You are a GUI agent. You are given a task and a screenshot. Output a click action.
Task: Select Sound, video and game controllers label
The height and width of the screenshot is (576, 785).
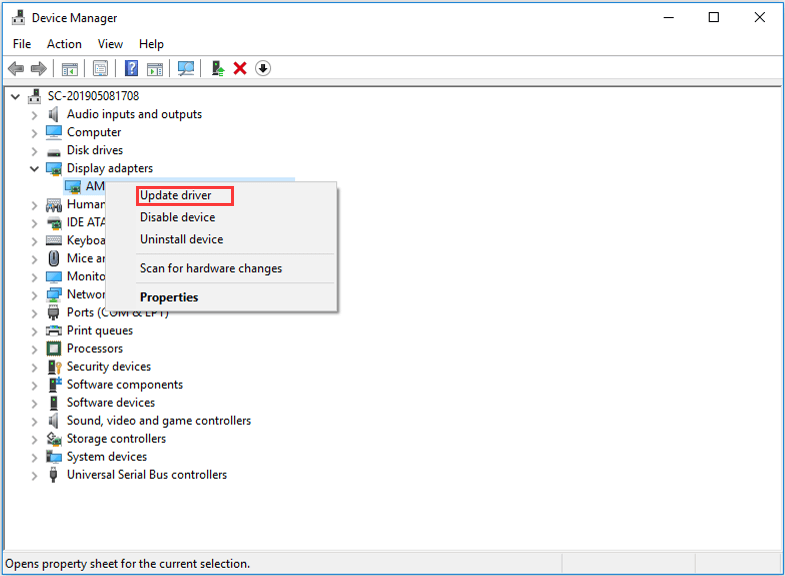point(159,420)
